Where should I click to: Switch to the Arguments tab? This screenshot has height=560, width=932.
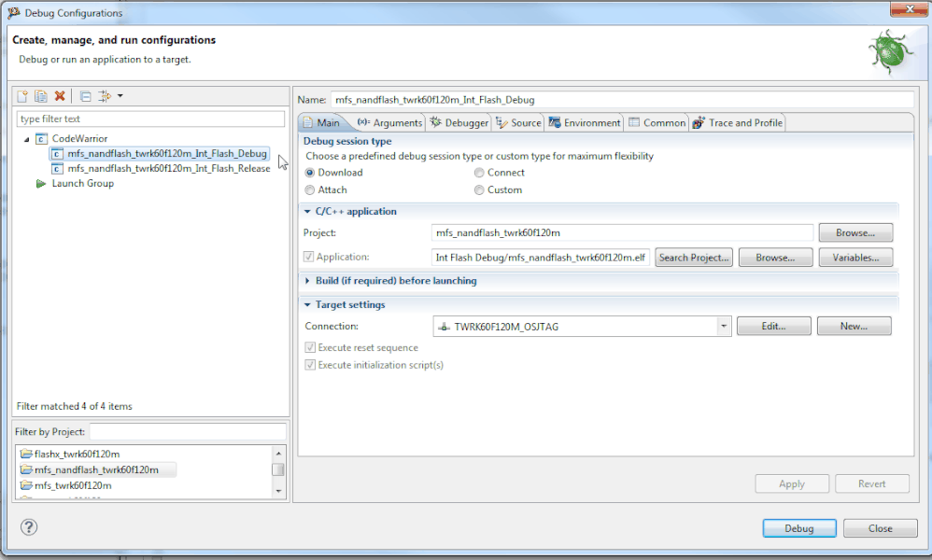tap(390, 123)
